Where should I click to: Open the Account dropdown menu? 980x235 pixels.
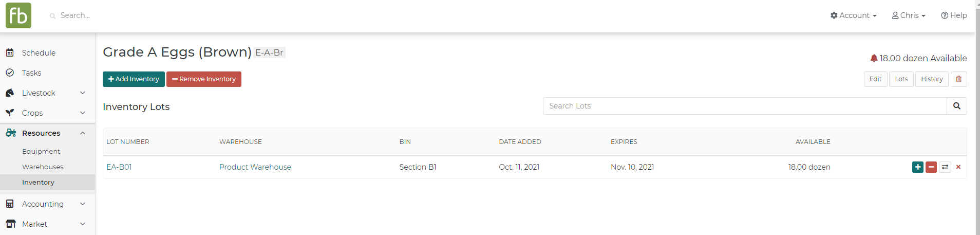point(853,15)
